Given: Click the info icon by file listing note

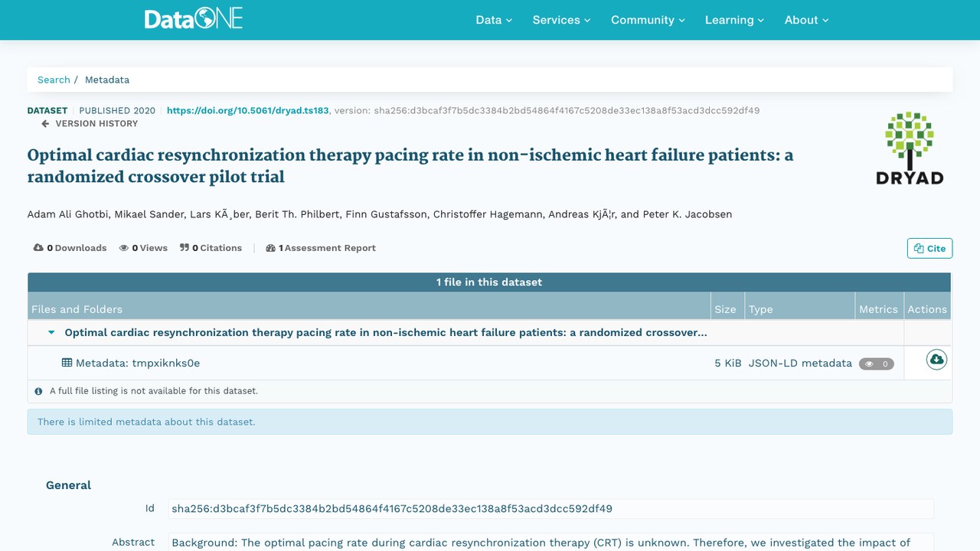Looking at the screenshot, I should 39,391.
